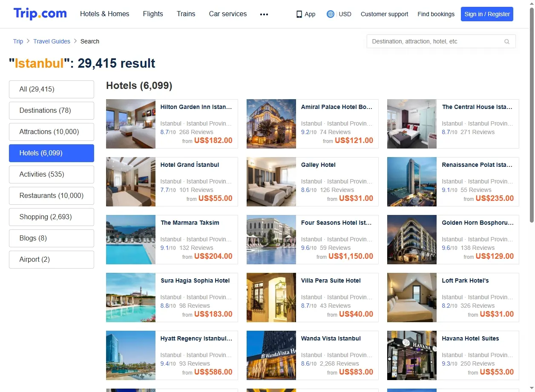Viewport: 535px width, 392px height.
Task: Focus the destination search field
Action: point(441,41)
